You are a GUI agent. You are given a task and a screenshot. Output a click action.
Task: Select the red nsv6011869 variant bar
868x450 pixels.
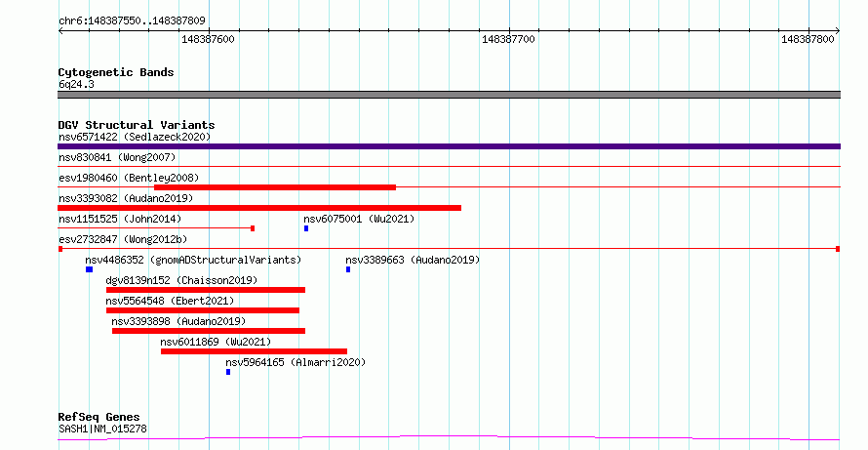pos(255,351)
